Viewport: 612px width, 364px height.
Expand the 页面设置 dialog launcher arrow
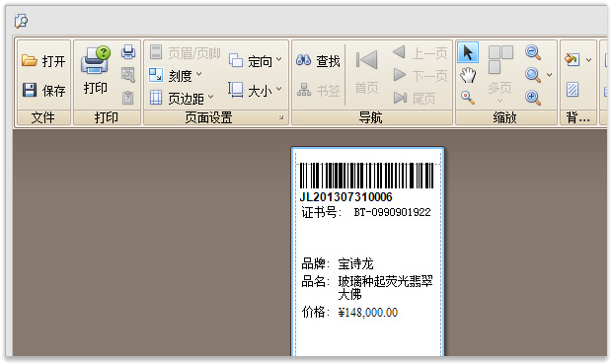coord(281,117)
